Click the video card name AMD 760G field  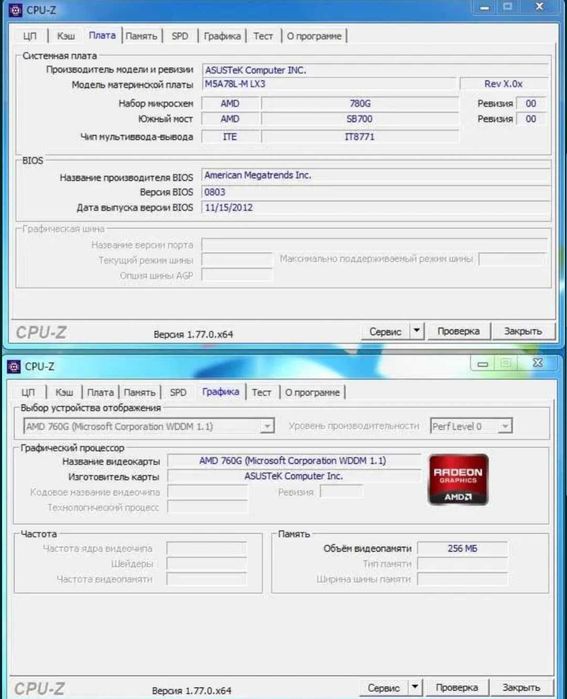293,461
